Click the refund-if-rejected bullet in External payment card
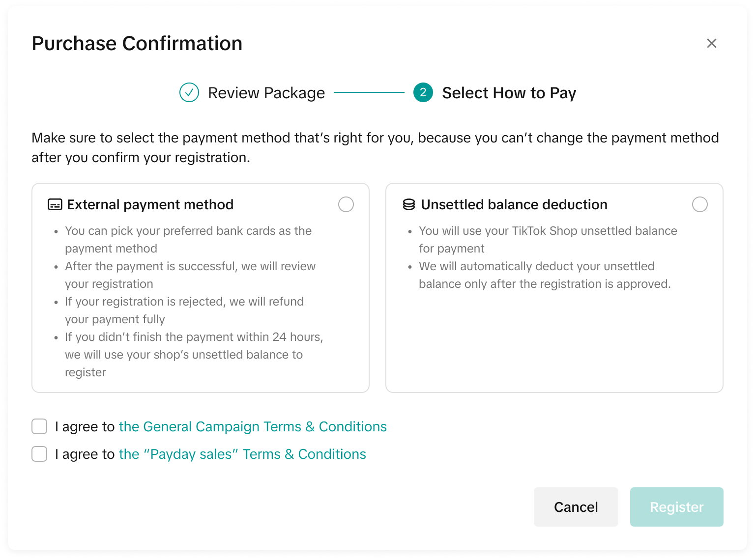The image size is (755, 560). click(x=184, y=310)
